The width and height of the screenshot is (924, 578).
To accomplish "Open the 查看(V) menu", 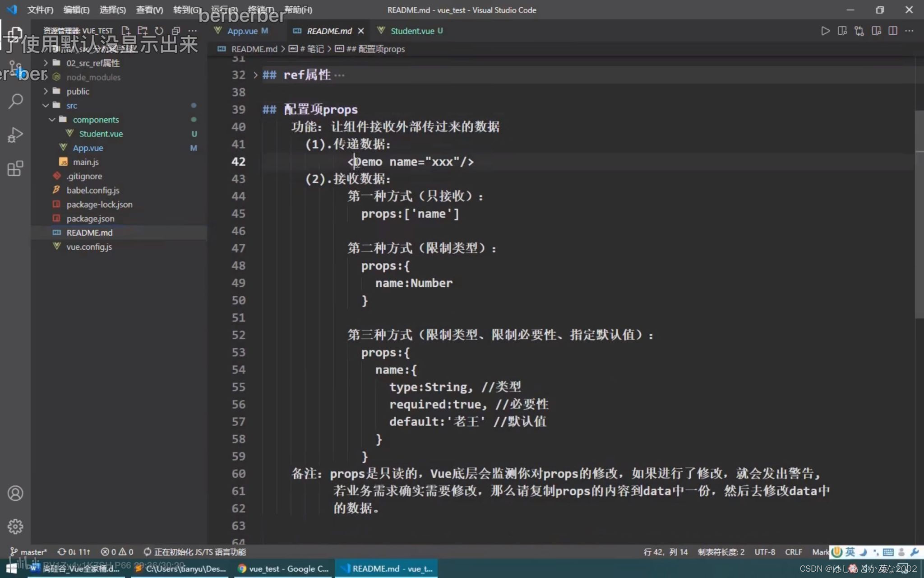I will [149, 10].
